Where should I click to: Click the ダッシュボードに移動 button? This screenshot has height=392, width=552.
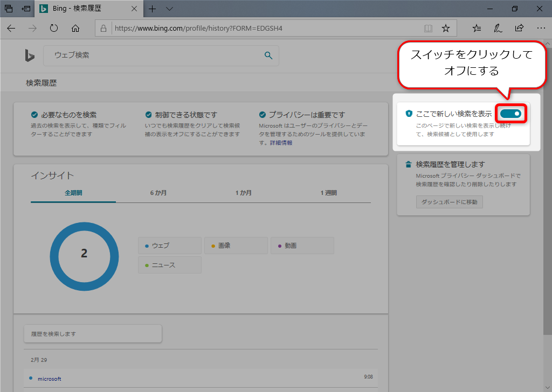point(449,202)
